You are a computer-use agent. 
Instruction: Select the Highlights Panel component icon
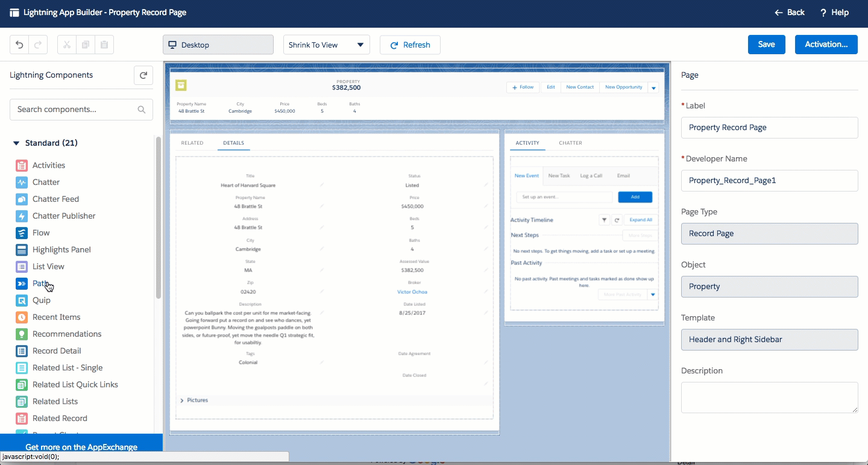[x=22, y=249]
